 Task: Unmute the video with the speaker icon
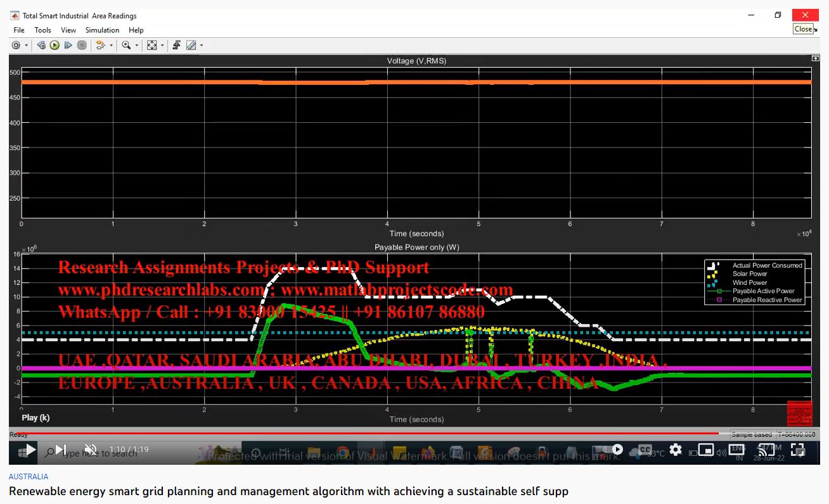pyautogui.click(x=91, y=450)
